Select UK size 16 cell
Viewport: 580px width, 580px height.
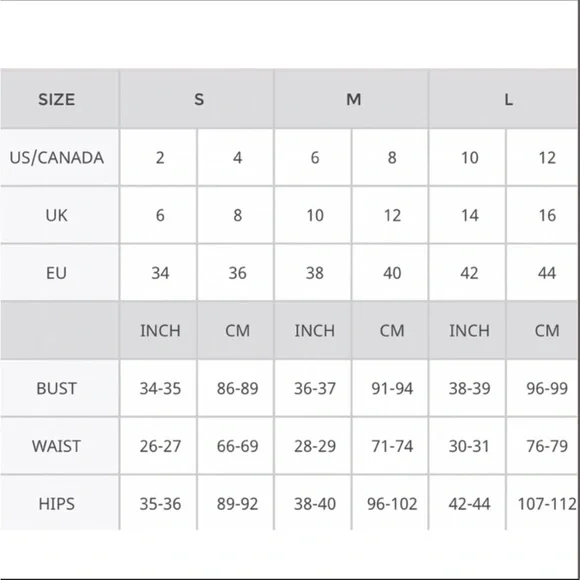click(x=542, y=215)
